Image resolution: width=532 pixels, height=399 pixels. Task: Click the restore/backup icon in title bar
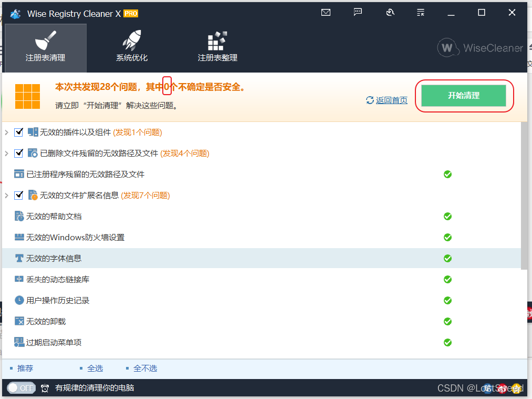pyautogui.click(x=390, y=13)
